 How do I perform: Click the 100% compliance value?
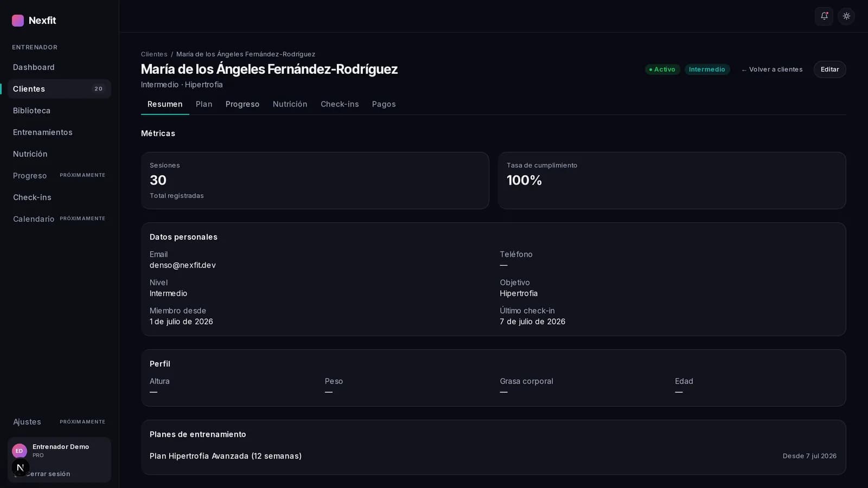[x=525, y=181]
